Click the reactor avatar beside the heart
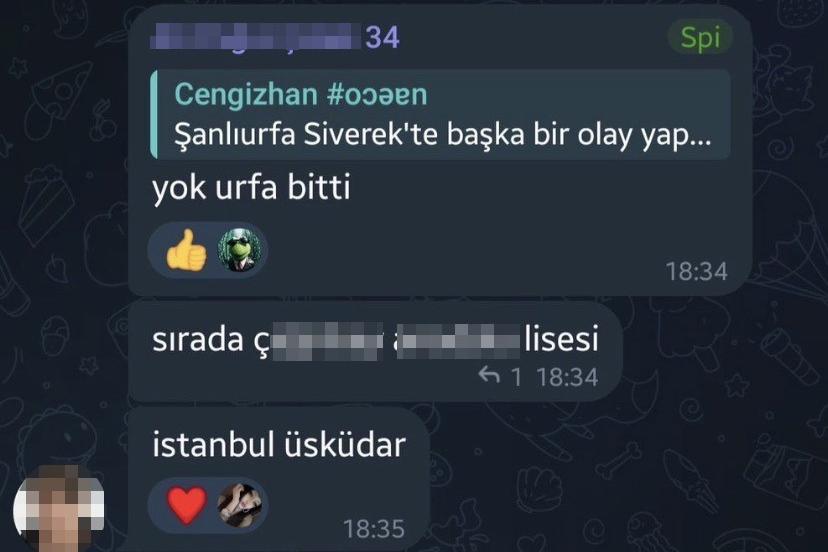The image size is (828, 552). (x=240, y=506)
